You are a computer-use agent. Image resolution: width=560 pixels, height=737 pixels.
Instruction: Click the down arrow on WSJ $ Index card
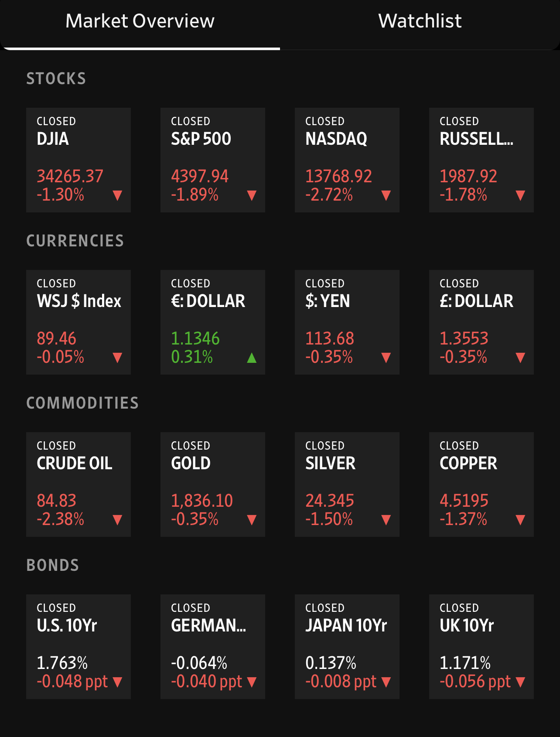tap(117, 358)
